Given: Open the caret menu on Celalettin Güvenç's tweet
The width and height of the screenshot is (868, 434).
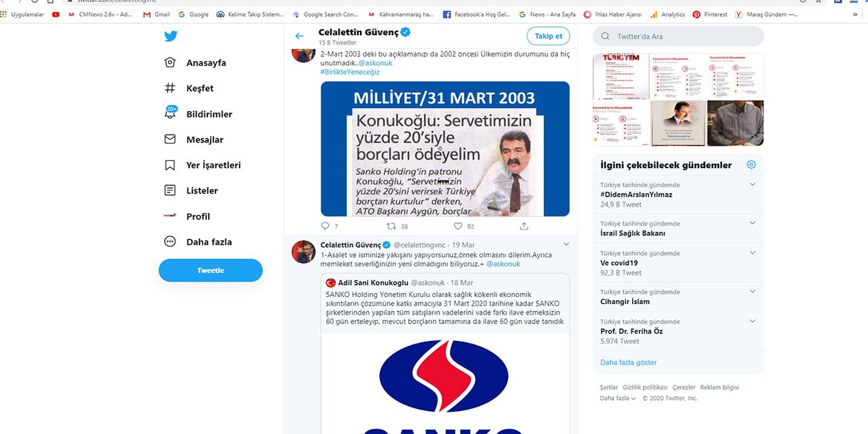Looking at the screenshot, I should tap(566, 243).
